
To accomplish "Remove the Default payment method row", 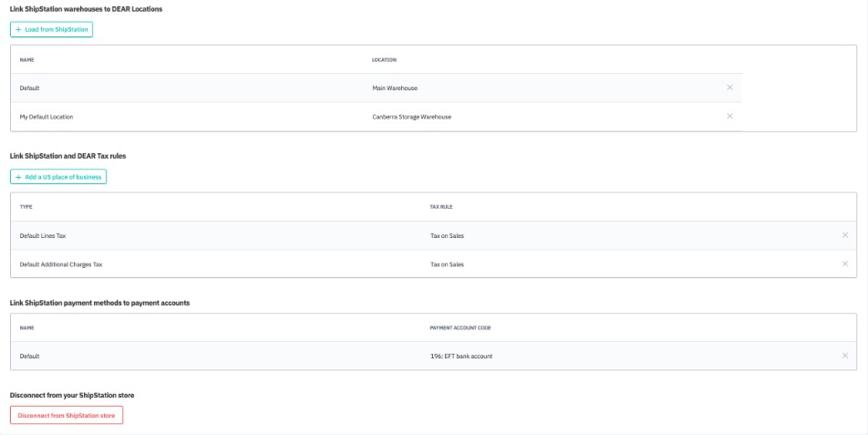I will [x=845, y=356].
